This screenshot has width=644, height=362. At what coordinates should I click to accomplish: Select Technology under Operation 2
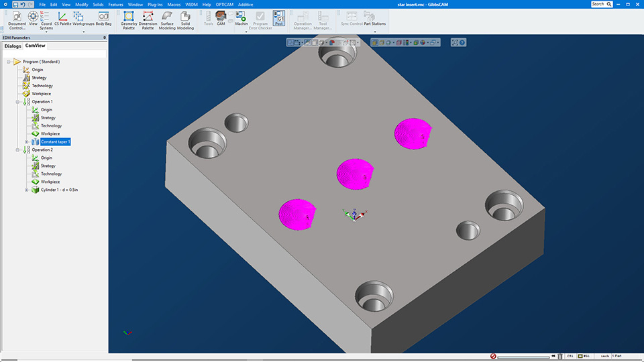[51, 174]
